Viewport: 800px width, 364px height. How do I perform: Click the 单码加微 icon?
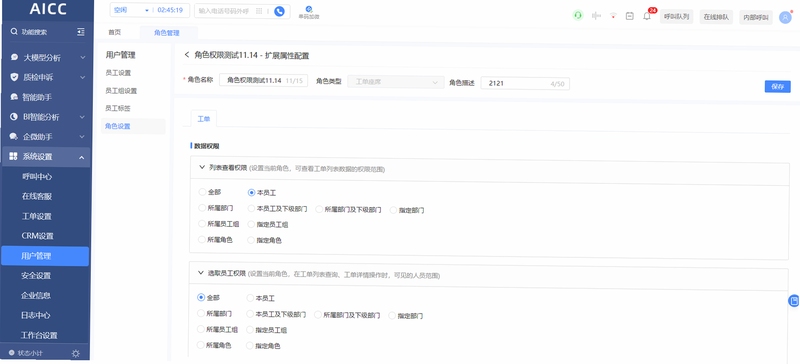point(309,9)
